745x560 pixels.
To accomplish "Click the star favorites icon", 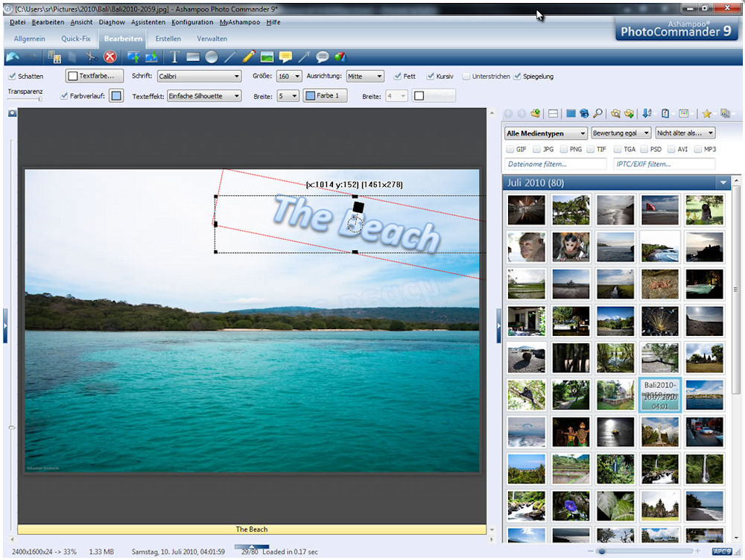I will coord(706,113).
